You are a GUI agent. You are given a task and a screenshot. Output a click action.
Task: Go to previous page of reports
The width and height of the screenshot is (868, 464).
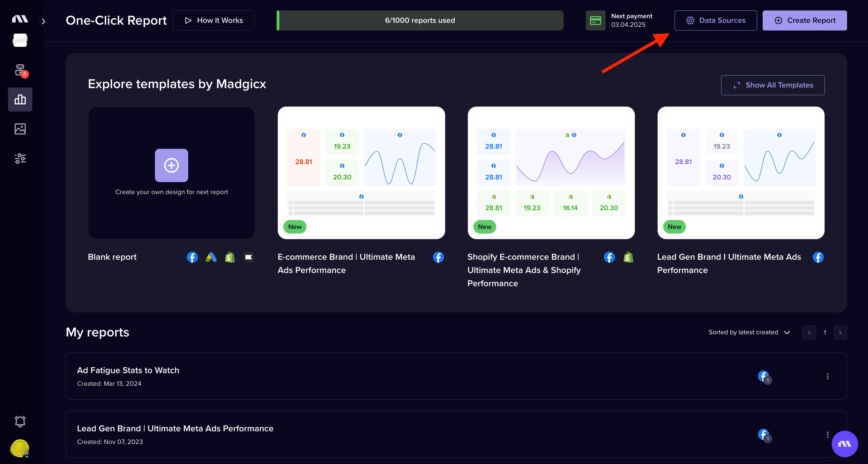(x=809, y=332)
